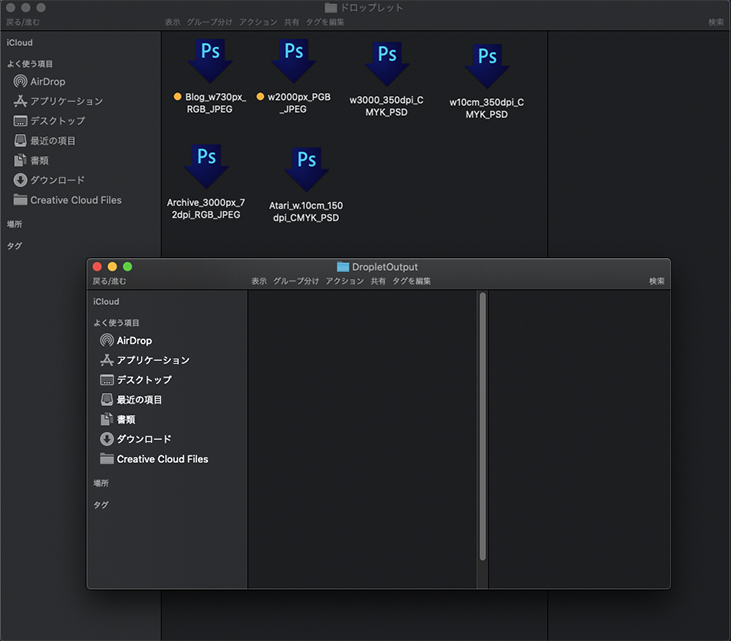Image resolution: width=731 pixels, height=641 pixels.
Task: Click 検索 in DropletOutput toolbar
Action: pyautogui.click(x=657, y=281)
